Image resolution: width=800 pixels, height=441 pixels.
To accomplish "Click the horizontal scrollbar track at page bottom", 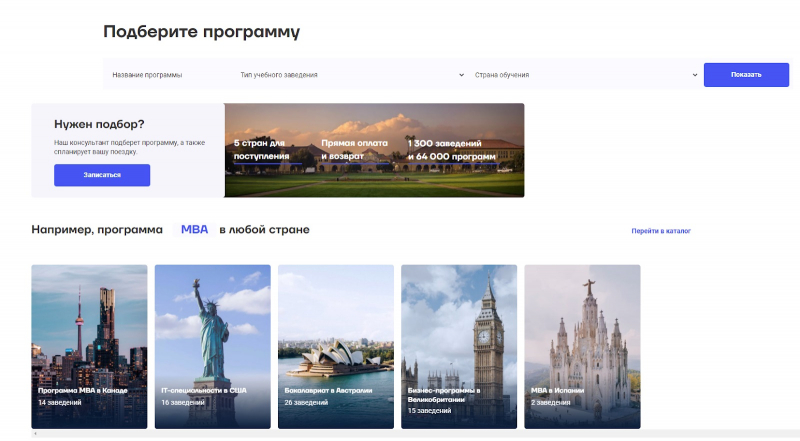I will (400, 435).
